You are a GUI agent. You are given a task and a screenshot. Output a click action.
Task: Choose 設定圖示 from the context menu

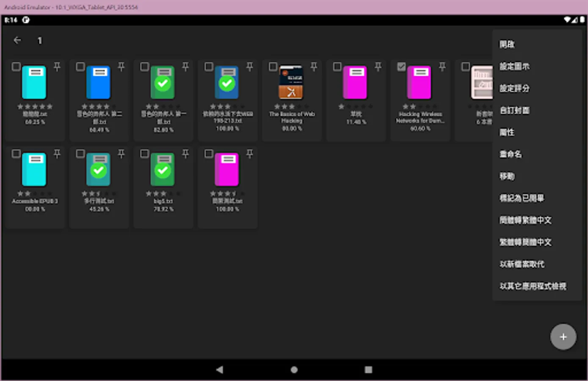[x=537, y=66]
